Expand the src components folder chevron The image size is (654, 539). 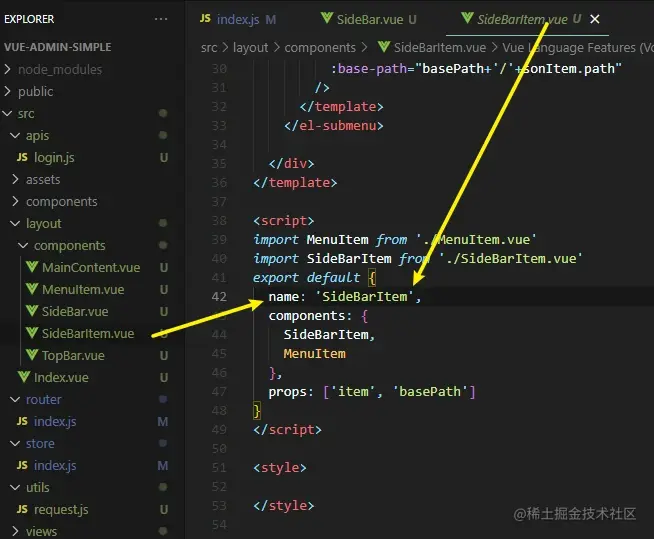point(15,201)
